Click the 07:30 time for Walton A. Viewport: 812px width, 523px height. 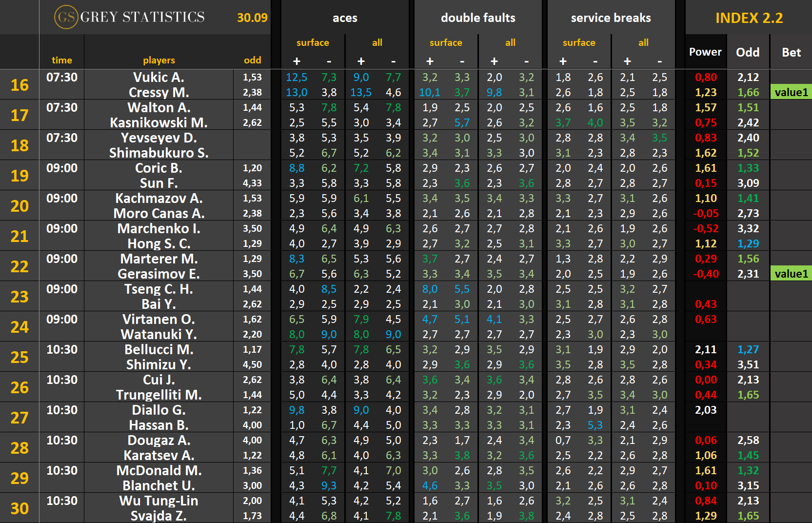click(x=62, y=107)
